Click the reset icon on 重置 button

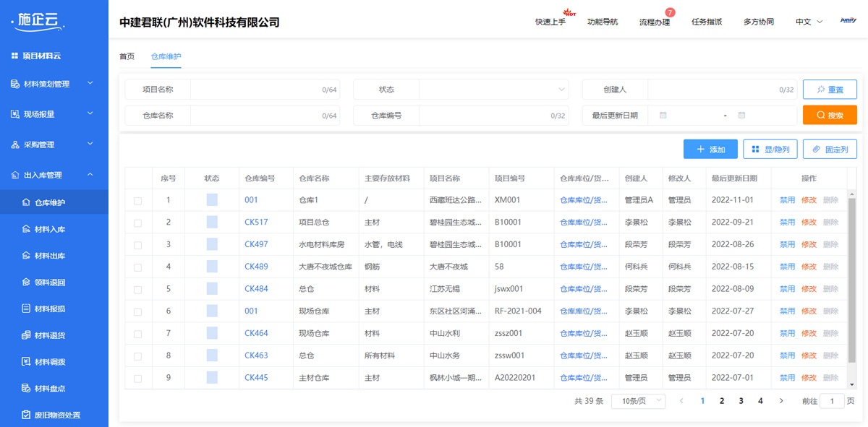pyautogui.click(x=820, y=89)
